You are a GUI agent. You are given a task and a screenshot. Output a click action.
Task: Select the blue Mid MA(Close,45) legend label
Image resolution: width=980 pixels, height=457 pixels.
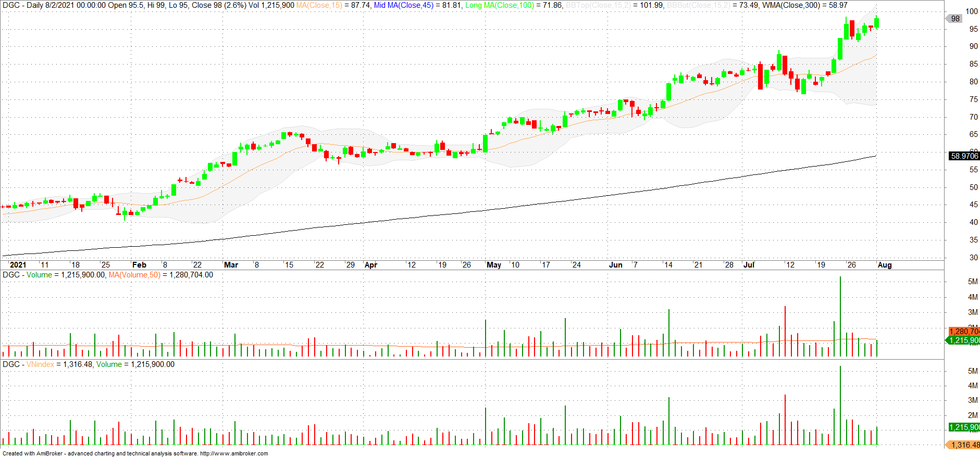(403, 5)
